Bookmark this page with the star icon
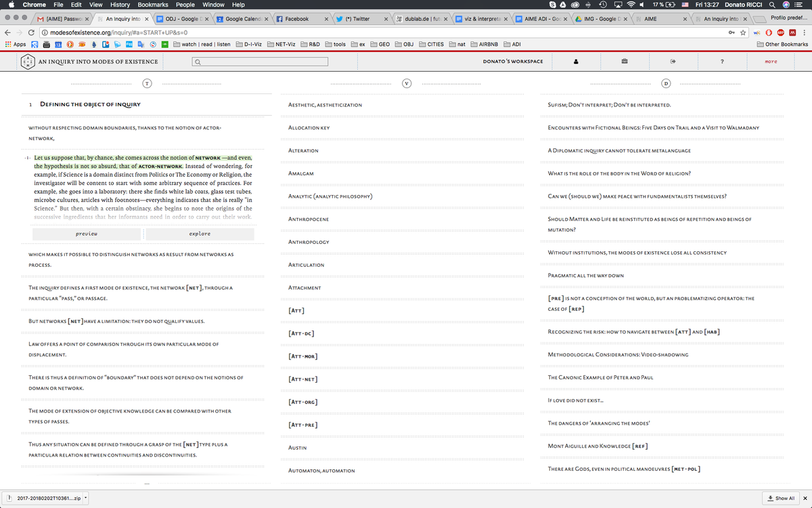 [743, 33]
